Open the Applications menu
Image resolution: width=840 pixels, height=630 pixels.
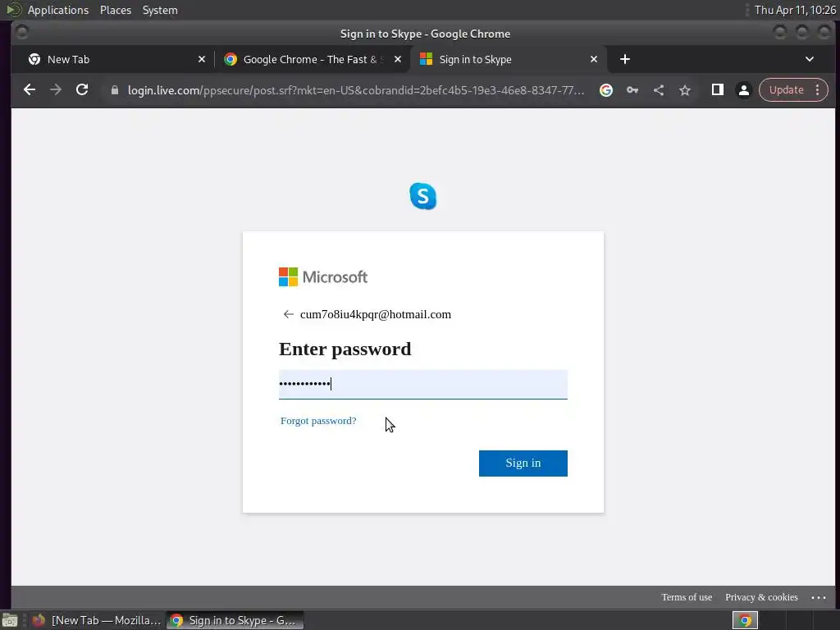click(58, 10)
